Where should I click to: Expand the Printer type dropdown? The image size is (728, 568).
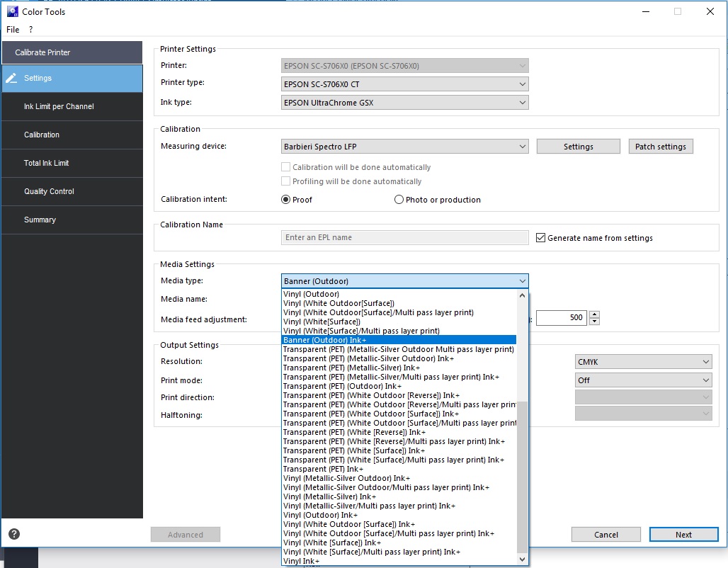(x=404, y=84)
